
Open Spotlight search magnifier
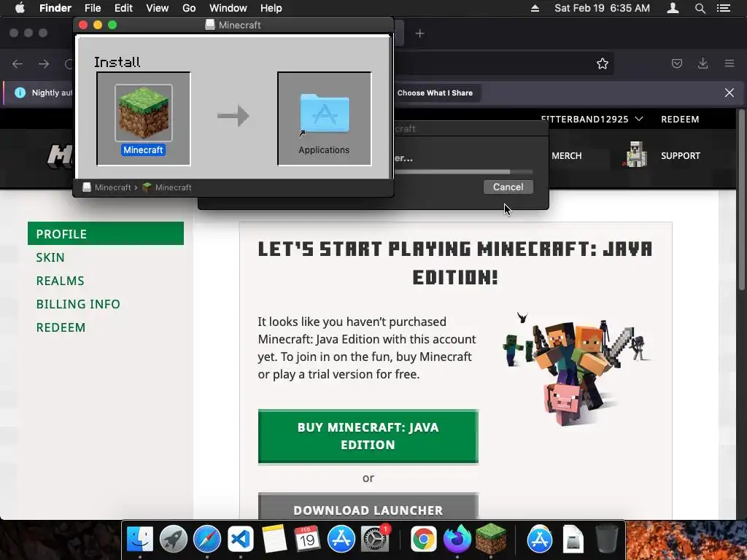click(700, 8)
